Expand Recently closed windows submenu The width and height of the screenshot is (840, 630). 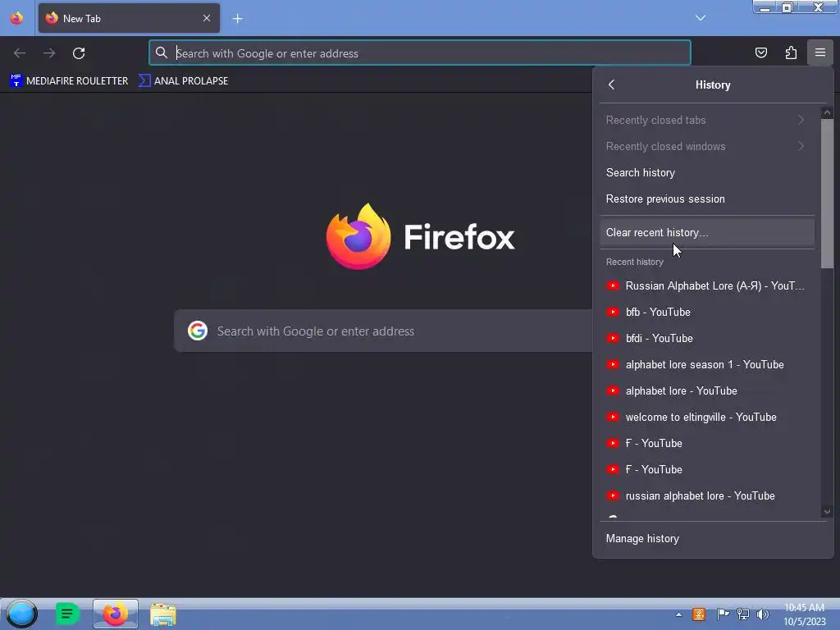pos(706,146)
